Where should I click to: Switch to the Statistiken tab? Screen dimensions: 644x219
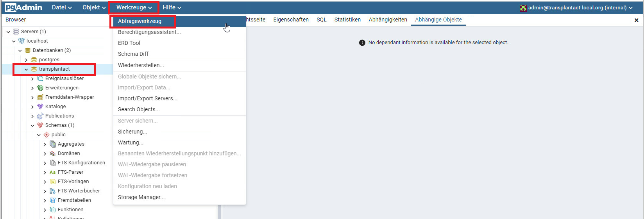(x=347, y=20)
